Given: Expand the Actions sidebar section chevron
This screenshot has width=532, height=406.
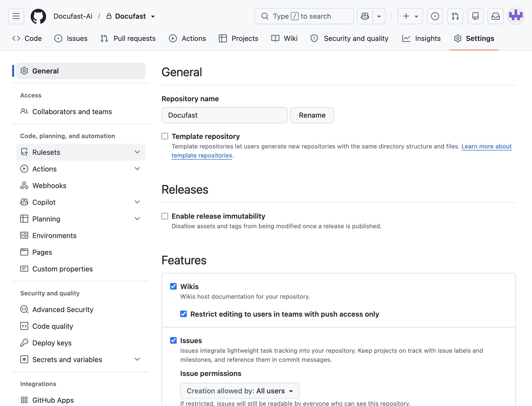Looking at the screenshot, I should coord(137,169).
